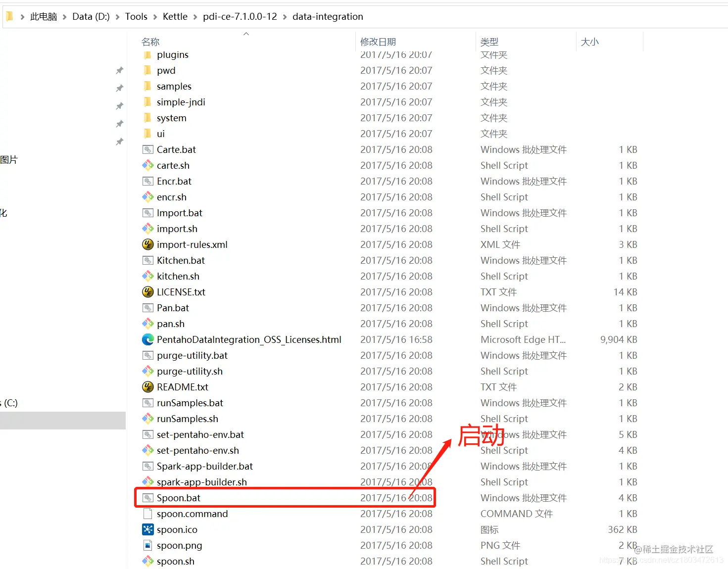Screen dimensions: 728x569
Task: Click the 9,904 KB size cell
Action: click(x=619, y=339)
